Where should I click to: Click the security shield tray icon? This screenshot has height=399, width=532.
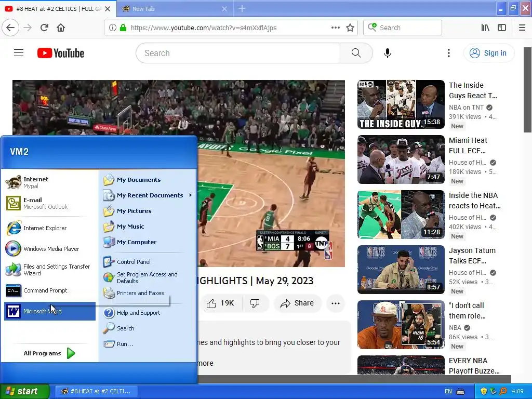point(484,392)
